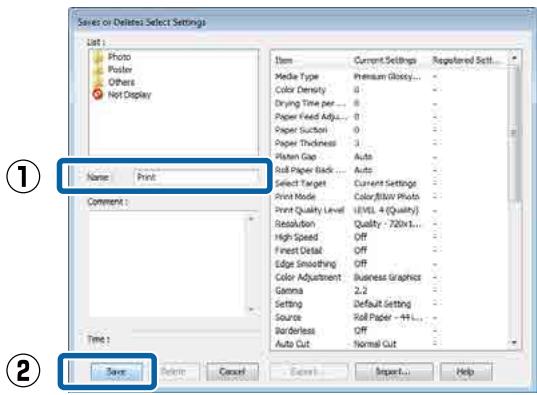Click the Import... button

click(x=394, y=372)
